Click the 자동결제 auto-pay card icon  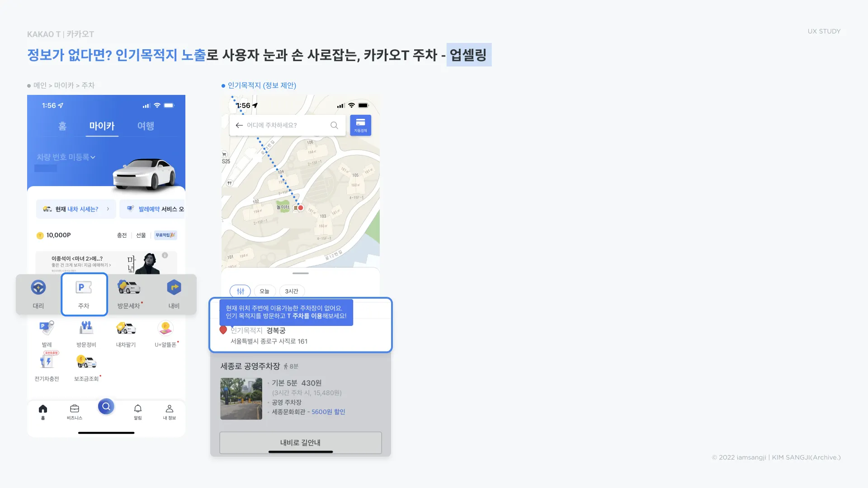pyautogui.click(x=360, y=125)
